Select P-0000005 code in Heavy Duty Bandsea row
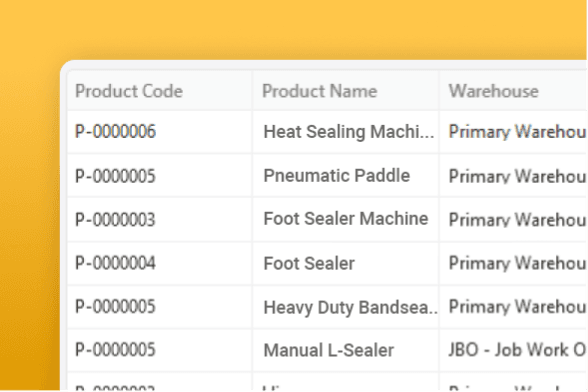Image resolution: width=588 pixels, height=392 pixels. tap(116, 306)
